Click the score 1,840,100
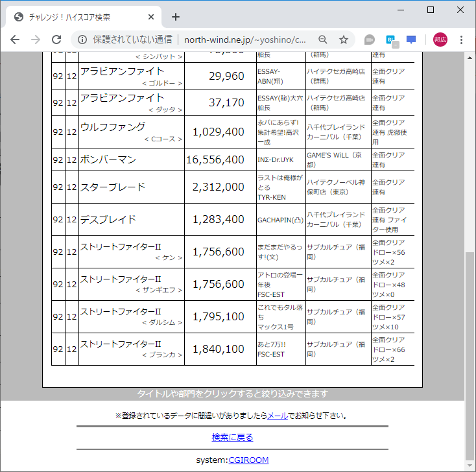The height and width of the screenshot is (472, 476). (219, 349)
